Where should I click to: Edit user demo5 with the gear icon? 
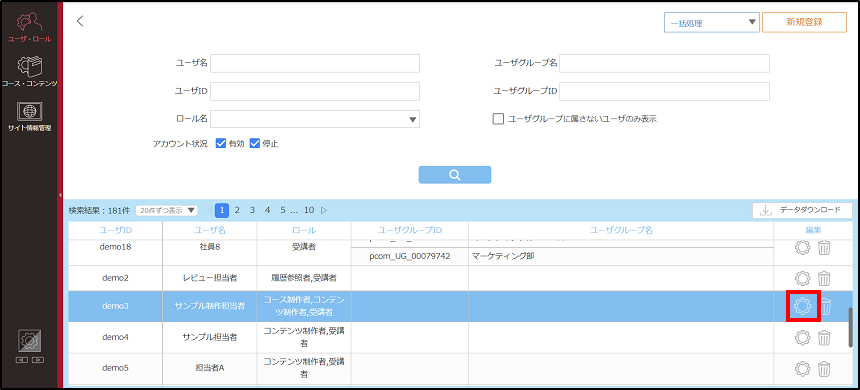point(802,369)
